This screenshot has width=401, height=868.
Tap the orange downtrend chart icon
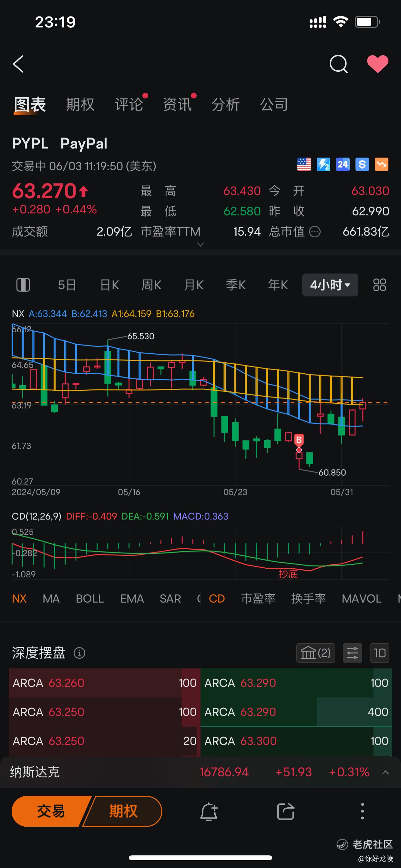point(381,164)
